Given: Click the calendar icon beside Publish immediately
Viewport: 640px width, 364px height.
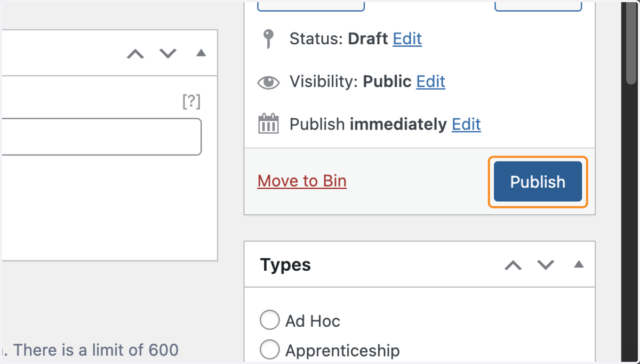Looking at the screenshot, I should click(268, 123).
